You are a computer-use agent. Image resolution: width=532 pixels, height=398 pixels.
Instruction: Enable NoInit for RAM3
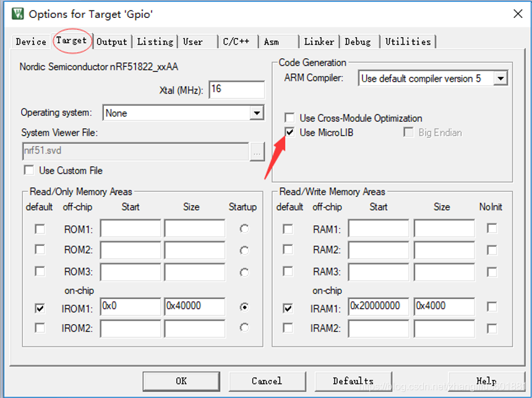pyautogui.click(x=492, y=272)
